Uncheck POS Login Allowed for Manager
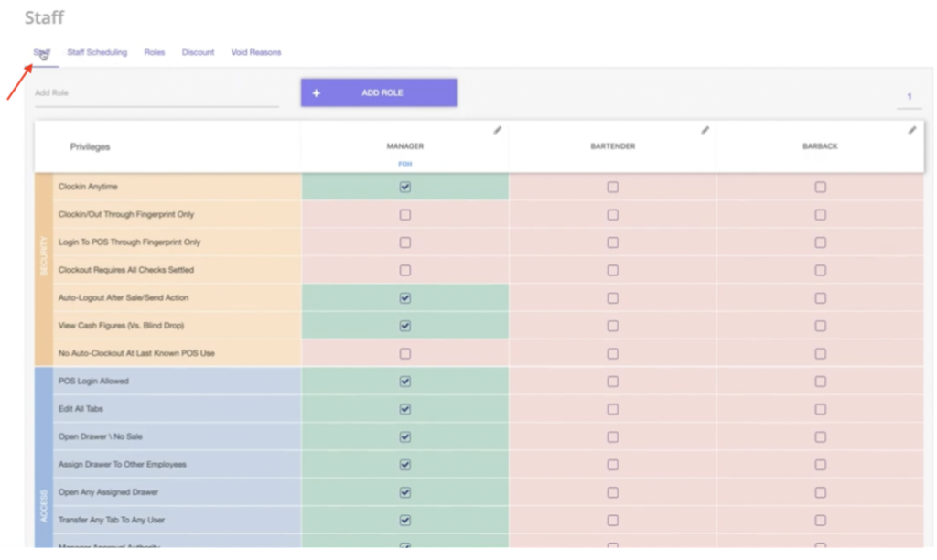The height and width of the screenshot is (560, 937). pyautogui.click(x=404, y=382)
